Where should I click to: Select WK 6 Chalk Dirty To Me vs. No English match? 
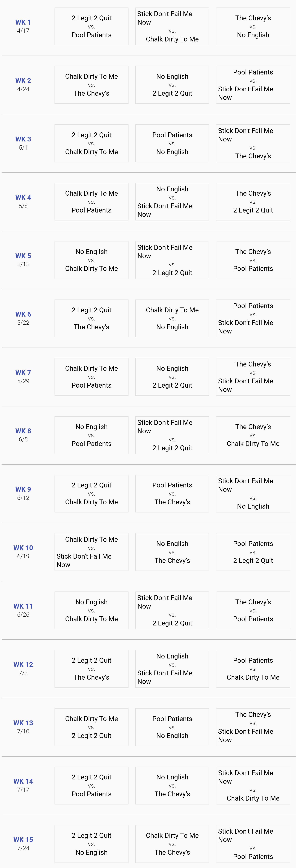point(172,318)
